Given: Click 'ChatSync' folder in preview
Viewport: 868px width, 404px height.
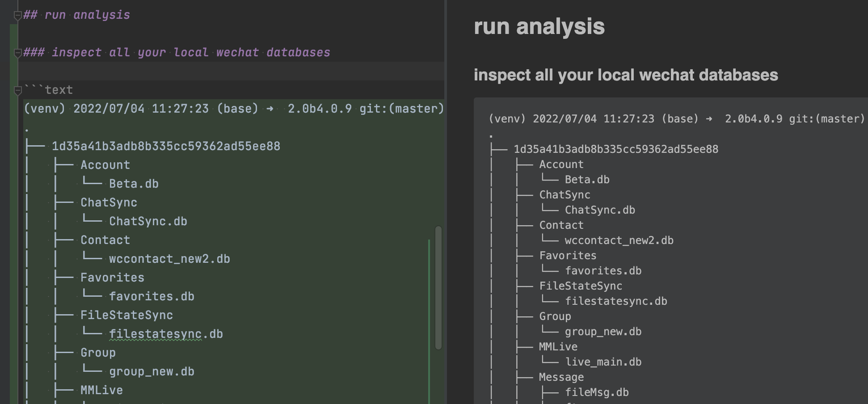Looking at the screenshot, I should [565, 195].
